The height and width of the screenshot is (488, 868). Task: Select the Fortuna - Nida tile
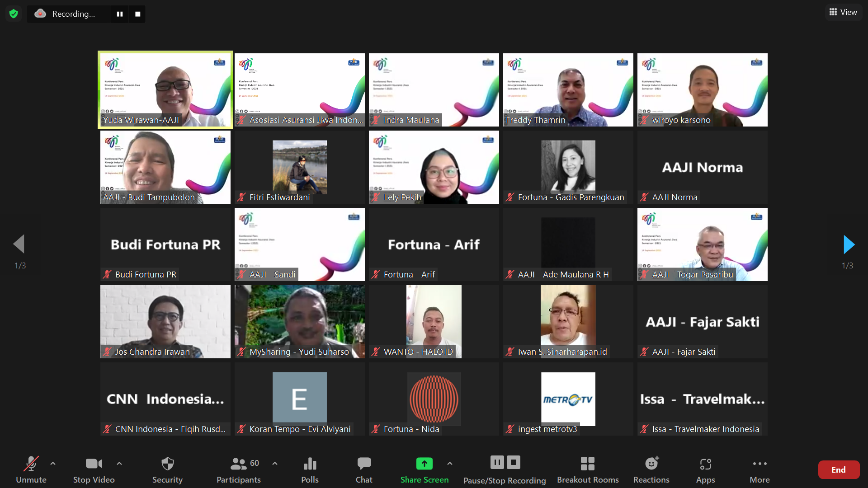[434, 399]
